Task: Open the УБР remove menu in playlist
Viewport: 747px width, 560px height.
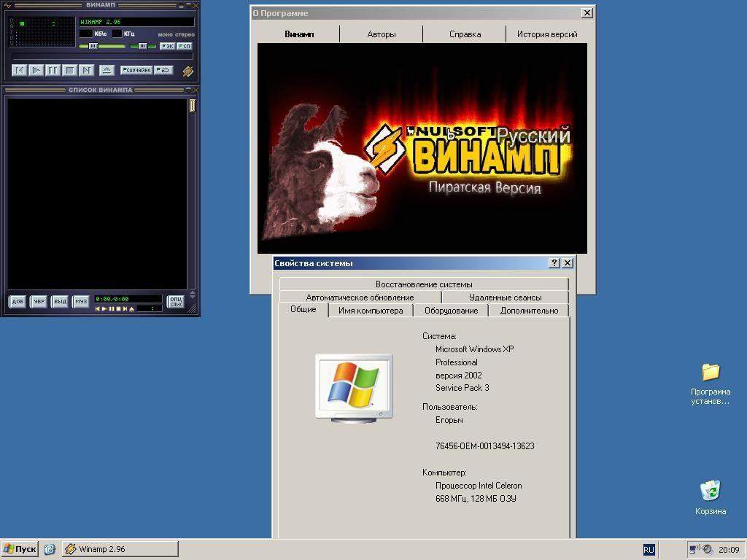Action: [39, 301]
